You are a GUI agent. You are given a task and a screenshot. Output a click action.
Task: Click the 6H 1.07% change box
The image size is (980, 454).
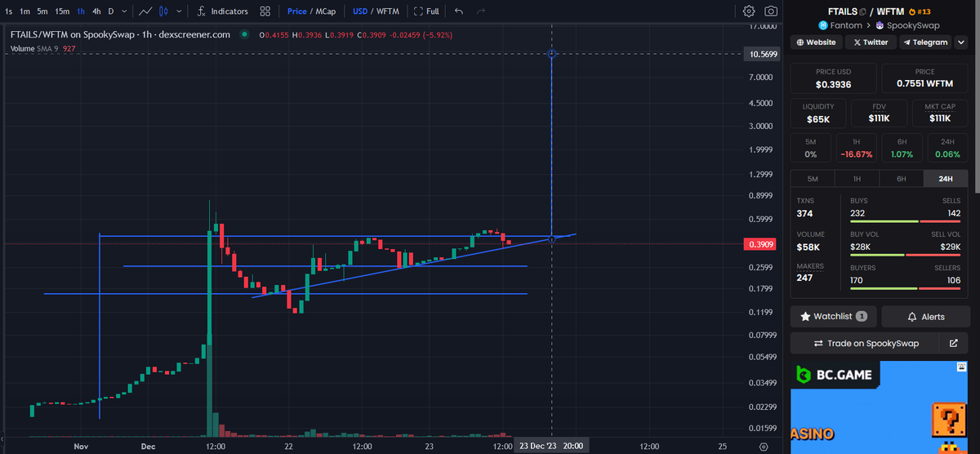pyautogui.click(x=902, y=148)
